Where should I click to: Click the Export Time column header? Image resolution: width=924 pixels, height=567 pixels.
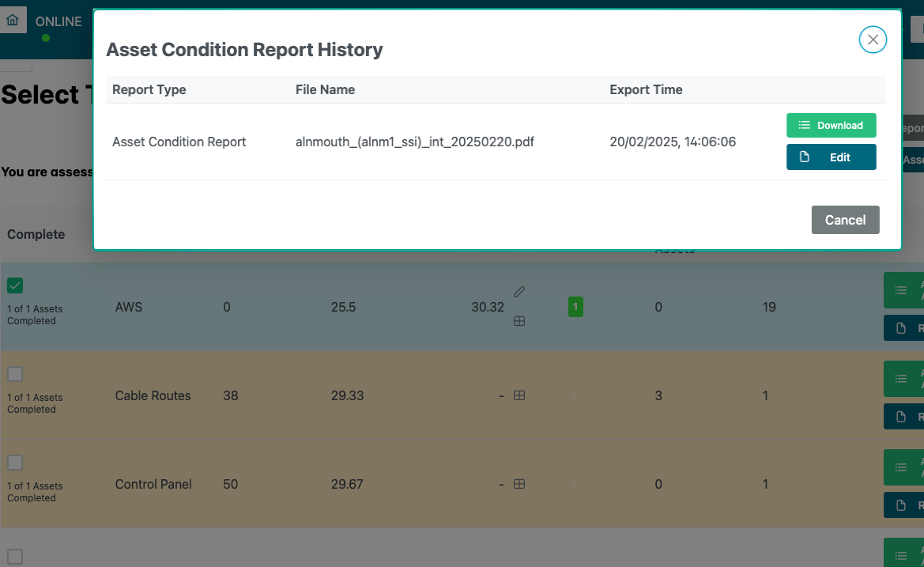(x=646, y=89)
